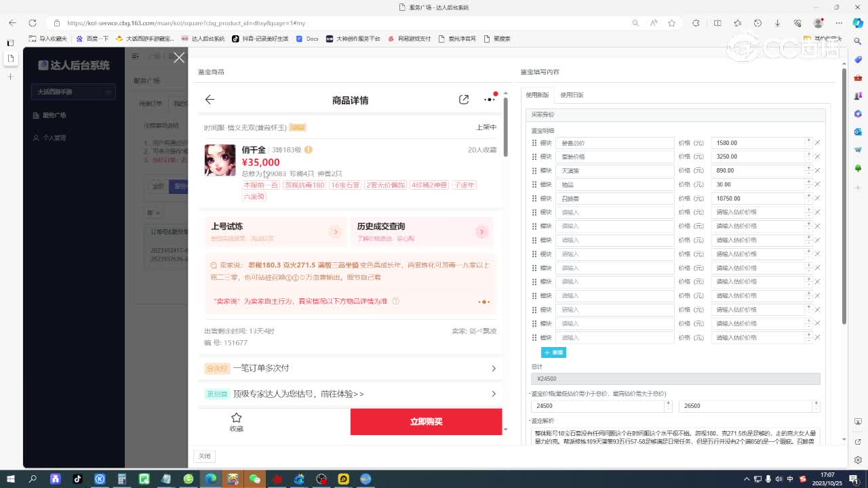
Task: Open the Windows Start menu
Action: [x=12, y=479]
